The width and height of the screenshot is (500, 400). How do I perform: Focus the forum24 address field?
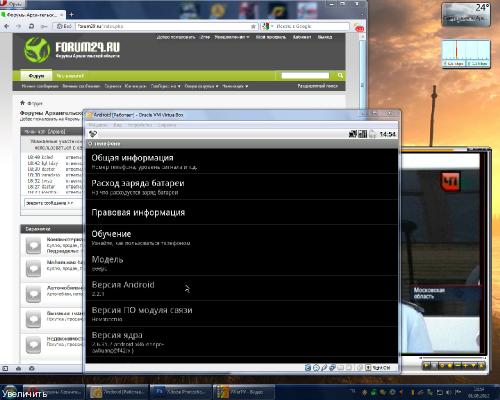point(163,26)
